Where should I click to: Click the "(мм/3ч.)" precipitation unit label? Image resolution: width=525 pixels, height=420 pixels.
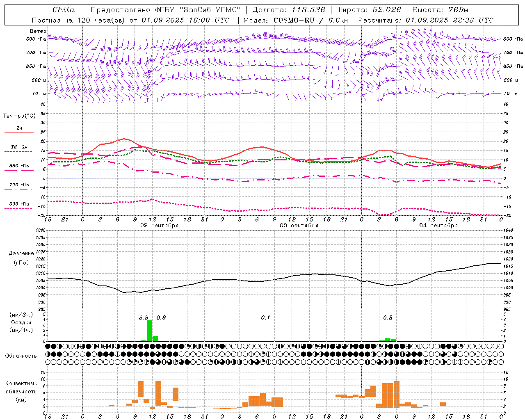pyautogui.click(x=21, y=315)
